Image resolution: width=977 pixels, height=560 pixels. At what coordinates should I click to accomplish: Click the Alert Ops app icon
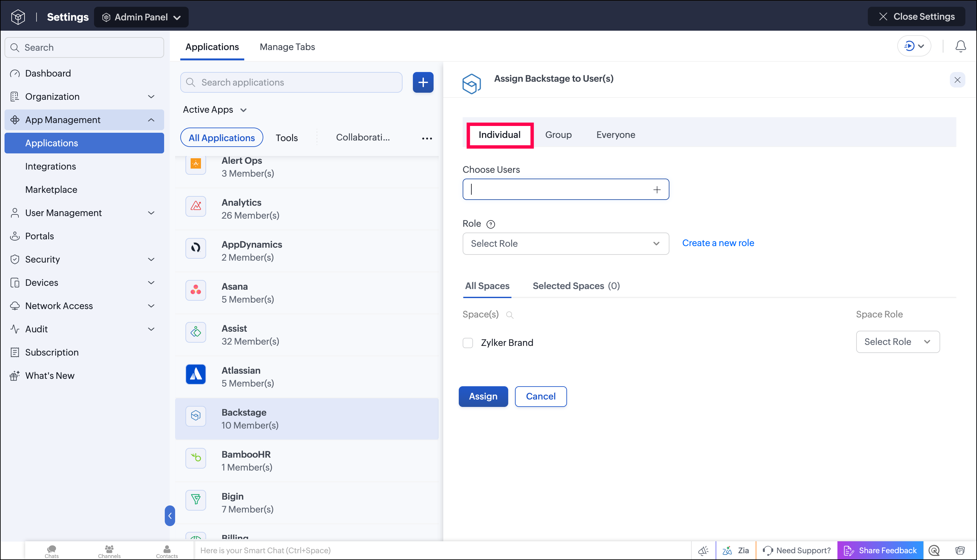click(x=196, y=164)
